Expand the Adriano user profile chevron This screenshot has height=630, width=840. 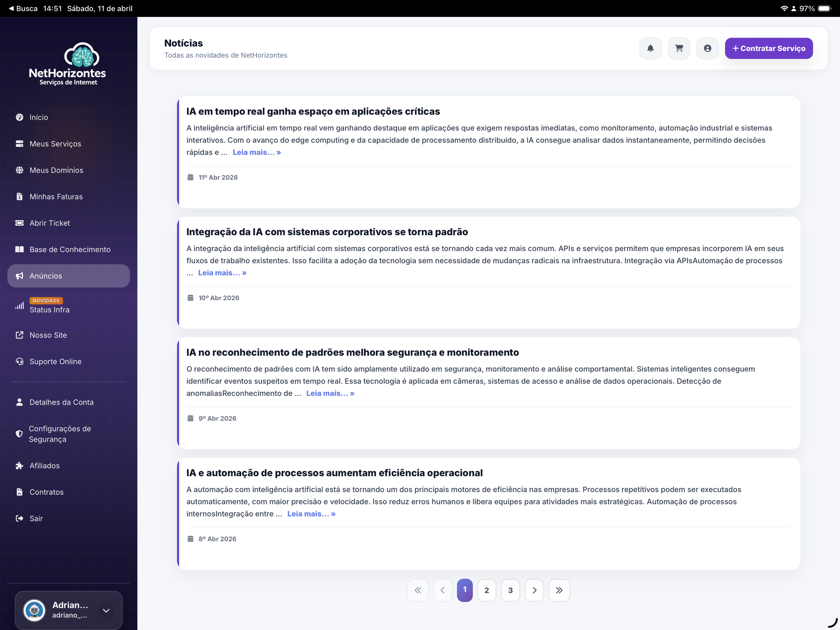[x=106, y=610]
